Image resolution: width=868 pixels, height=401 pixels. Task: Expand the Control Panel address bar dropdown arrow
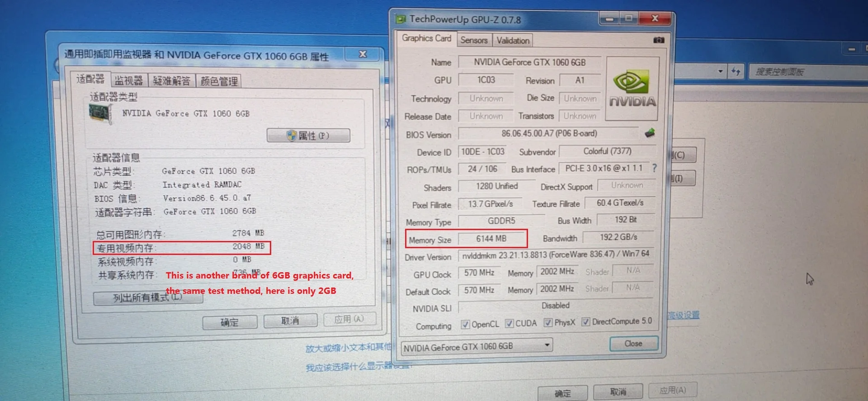tap(720, 71)
